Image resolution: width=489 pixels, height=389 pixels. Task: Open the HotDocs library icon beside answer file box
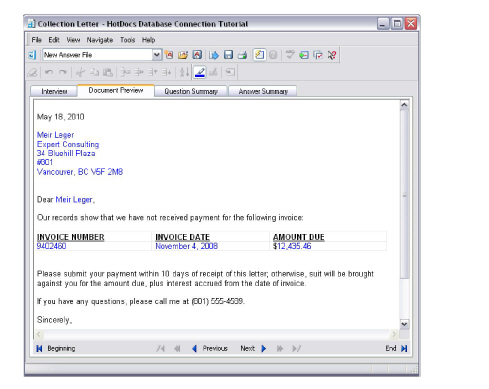click(32, 55)
